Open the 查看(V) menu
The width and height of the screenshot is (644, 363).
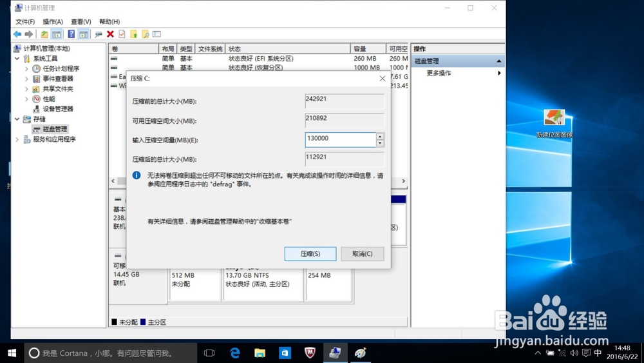tap(81, 22)
